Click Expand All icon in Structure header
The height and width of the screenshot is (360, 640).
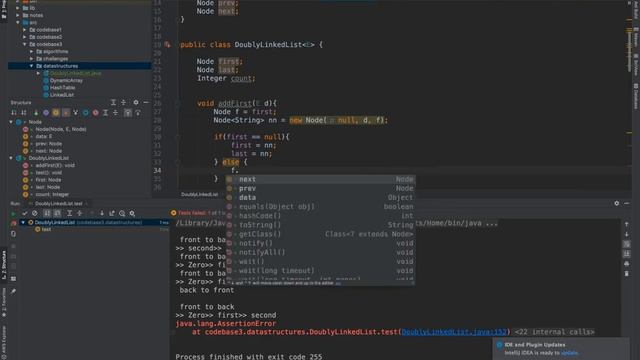[x=113, y=102]
